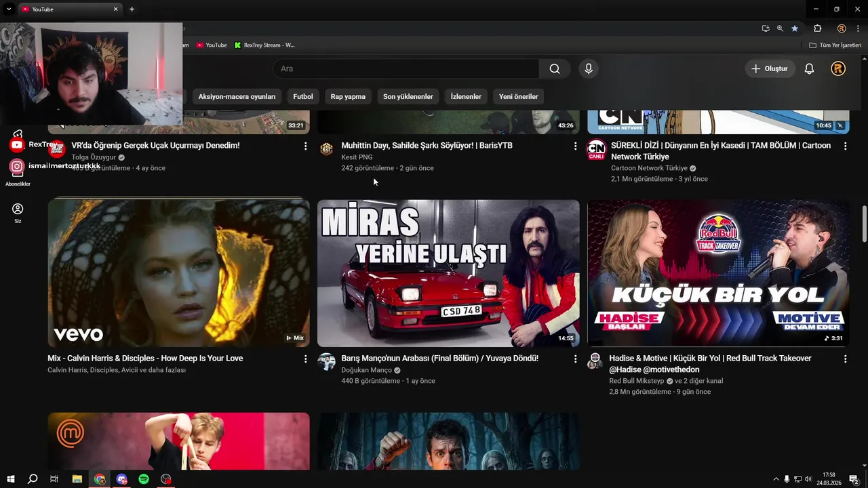Open the MİRAS YERİNE ULAŞTI thumbnail
Screen dimensions: 868x488
click(x=448, y=272)
